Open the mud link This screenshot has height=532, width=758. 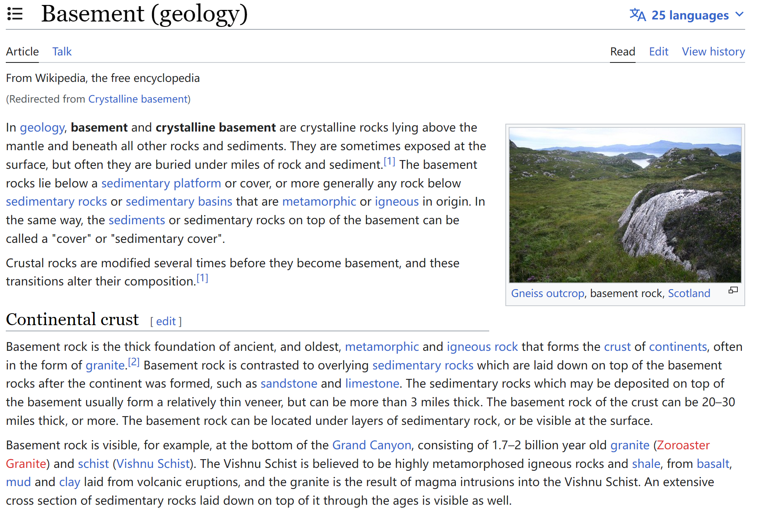(x=18, y=482)
